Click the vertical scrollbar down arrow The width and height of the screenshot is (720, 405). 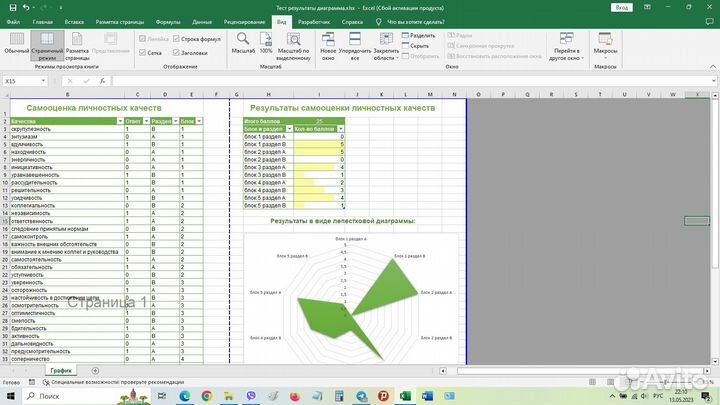(715, 362)
